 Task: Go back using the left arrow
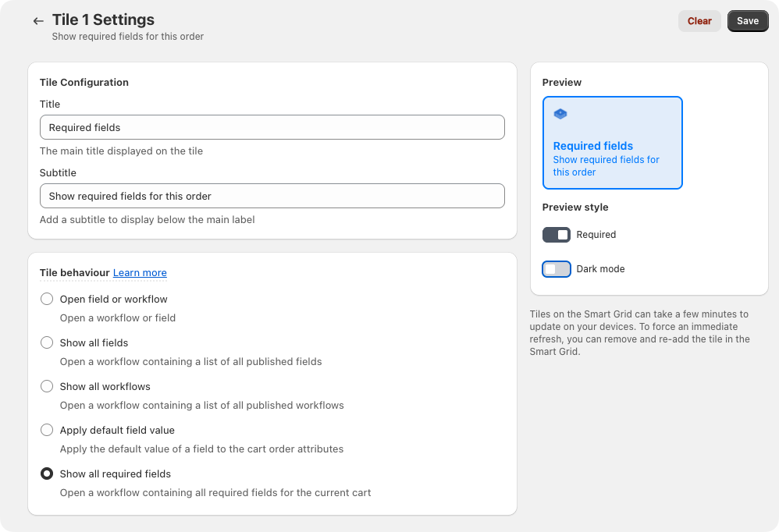coord(38,21)
